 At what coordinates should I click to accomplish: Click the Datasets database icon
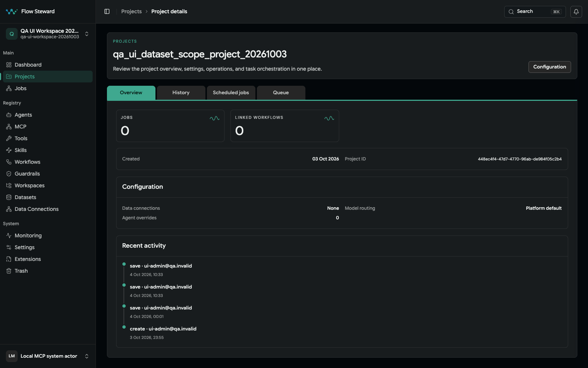click(x=9, y=197)
